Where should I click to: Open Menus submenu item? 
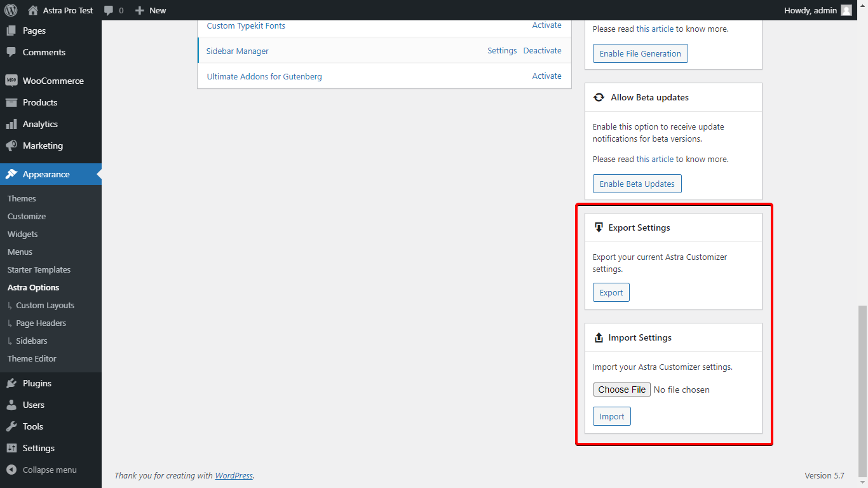point(20,252)
